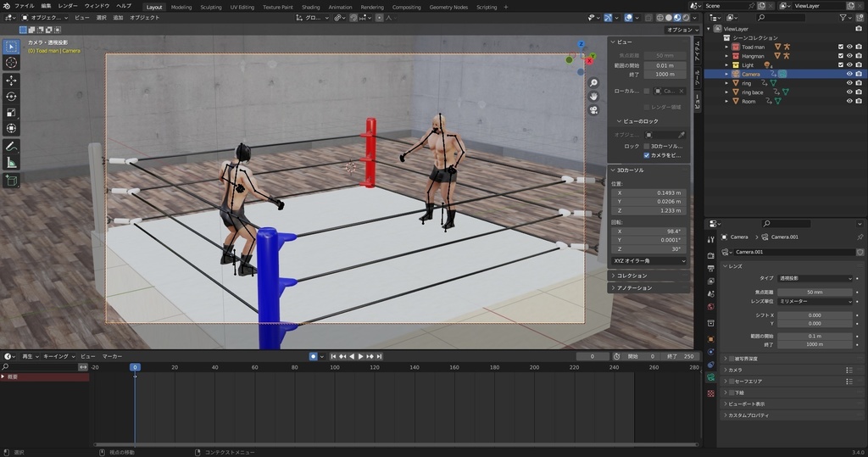Open the Render properties tab
Screen dimensions: 868x457
711,255
